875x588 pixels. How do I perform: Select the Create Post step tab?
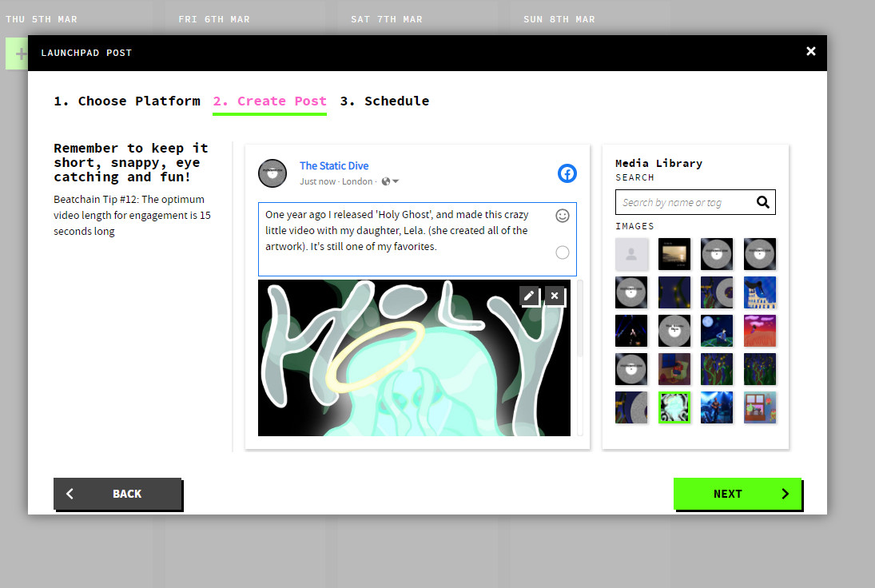(269, 101)
